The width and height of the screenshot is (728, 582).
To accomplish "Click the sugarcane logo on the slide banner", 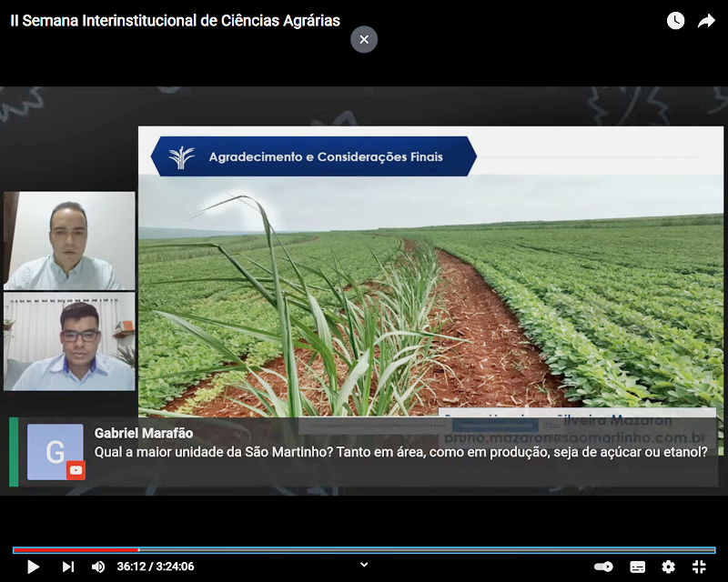I will [x=181, y=157].
